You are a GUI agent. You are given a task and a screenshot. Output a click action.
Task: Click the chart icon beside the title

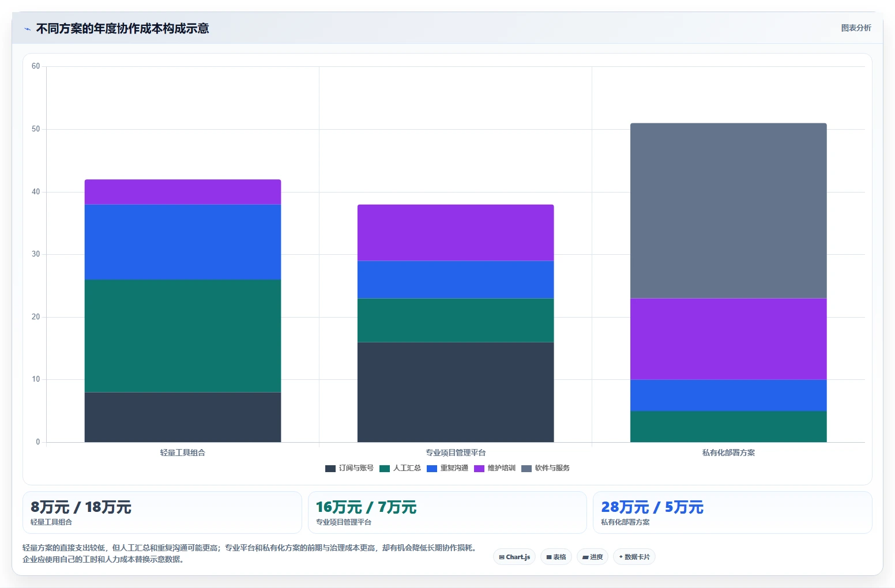[27, 29]
